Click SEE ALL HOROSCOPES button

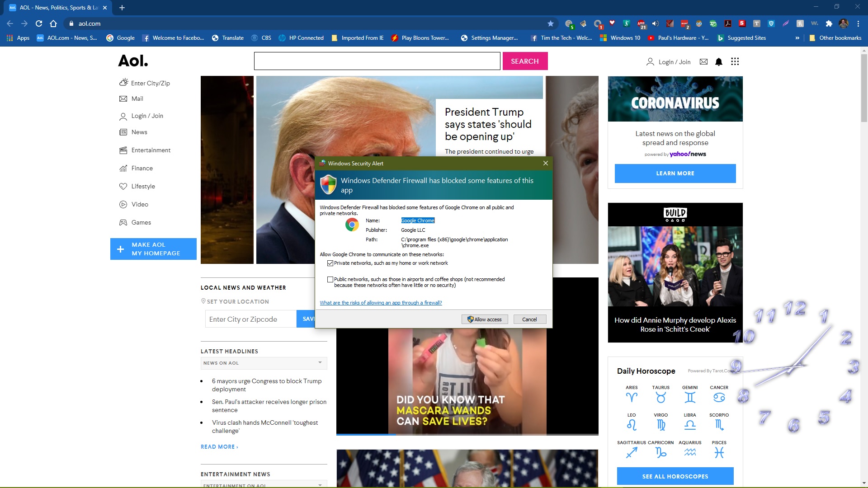(675, 476)
